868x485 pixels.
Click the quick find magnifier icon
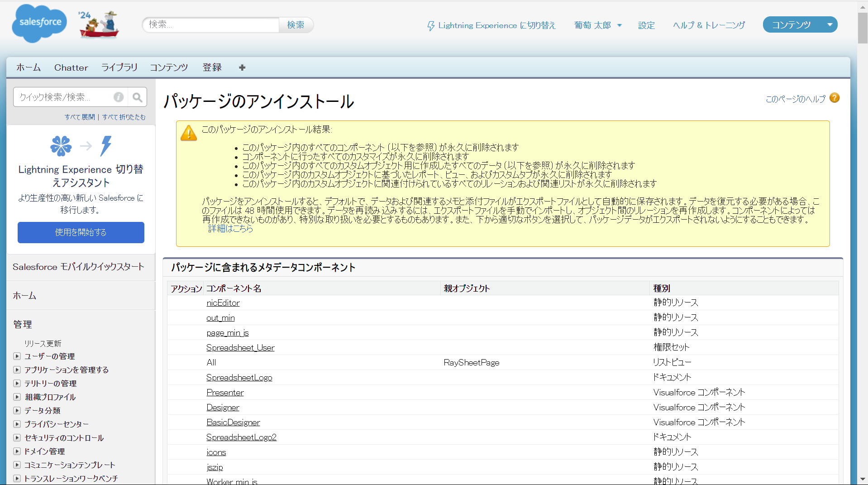(x=138, y=97)
